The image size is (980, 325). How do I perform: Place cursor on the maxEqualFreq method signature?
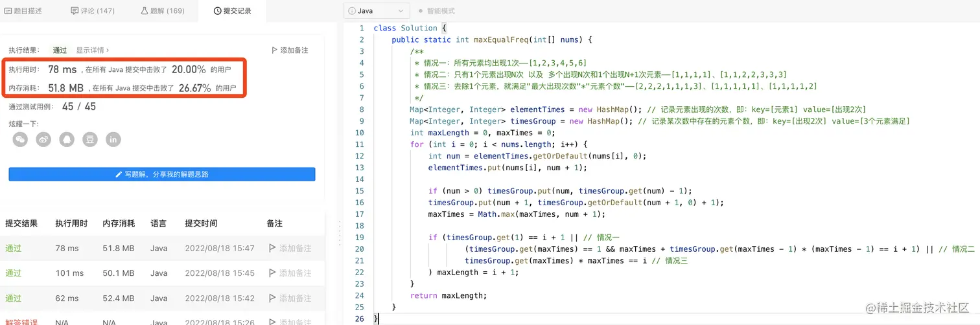[x=492, y=39]
